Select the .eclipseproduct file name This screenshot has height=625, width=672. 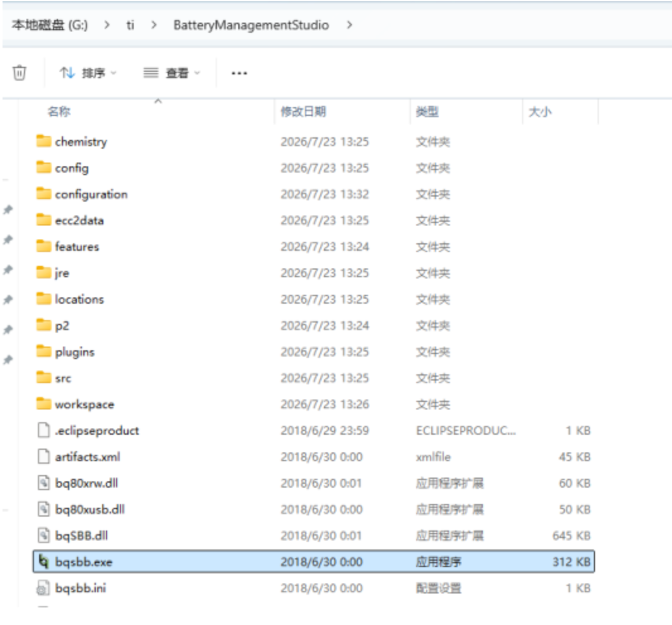(97, 431)
